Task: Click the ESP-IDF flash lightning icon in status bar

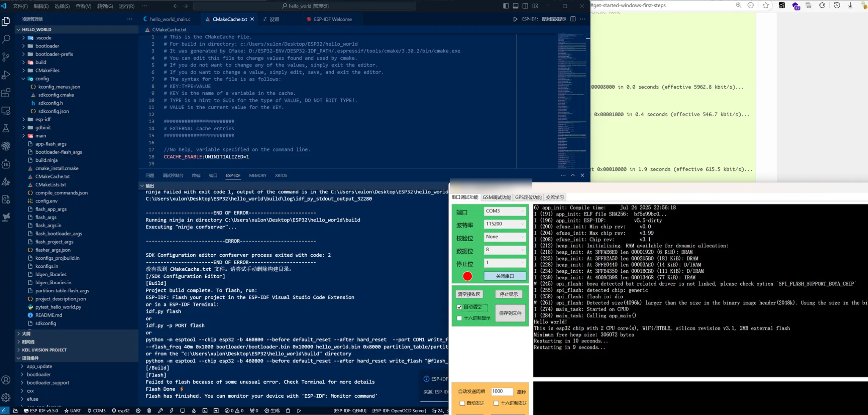Action: pyautogui.click(x=172, y=411)
